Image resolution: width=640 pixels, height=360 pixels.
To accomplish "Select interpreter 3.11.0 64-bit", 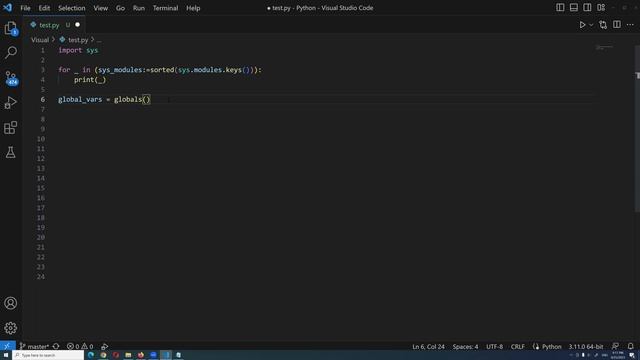I will [x=586, y=347].
